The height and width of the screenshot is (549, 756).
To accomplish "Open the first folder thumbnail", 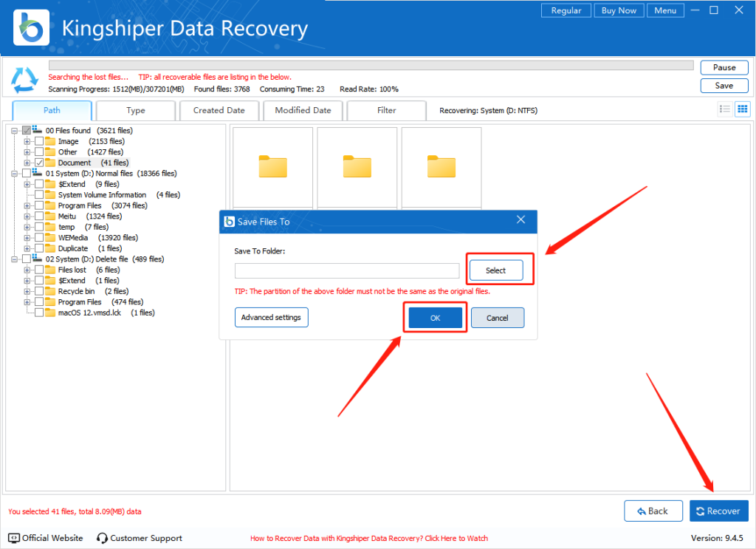I will coord(273,167).
